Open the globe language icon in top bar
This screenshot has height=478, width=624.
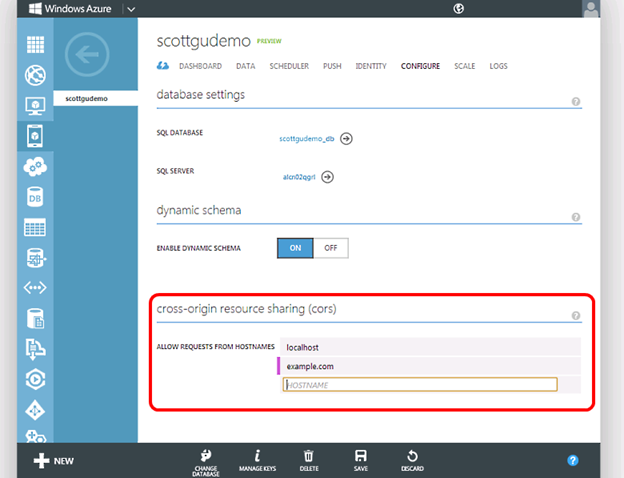click(x=458, y=8)
